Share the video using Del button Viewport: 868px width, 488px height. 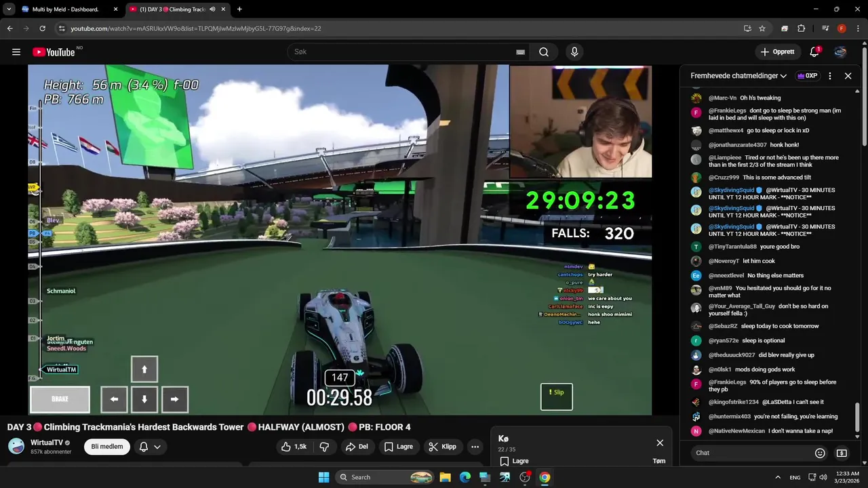pos(357,447)
